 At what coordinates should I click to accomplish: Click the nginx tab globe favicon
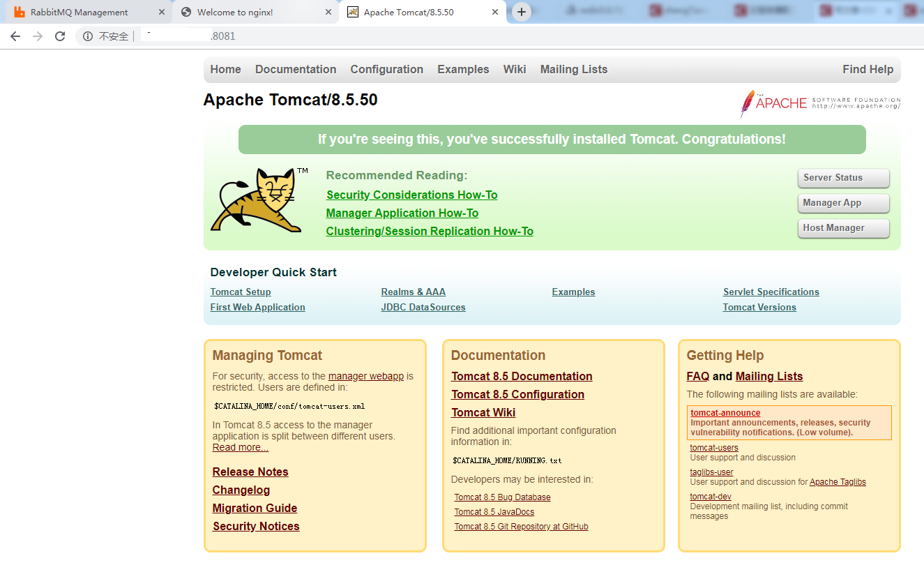click(185, 12)
